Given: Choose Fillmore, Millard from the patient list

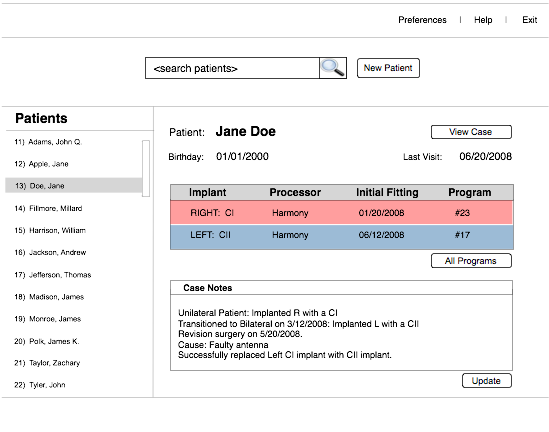Looking at the screenshot, I should pos(48,208).
